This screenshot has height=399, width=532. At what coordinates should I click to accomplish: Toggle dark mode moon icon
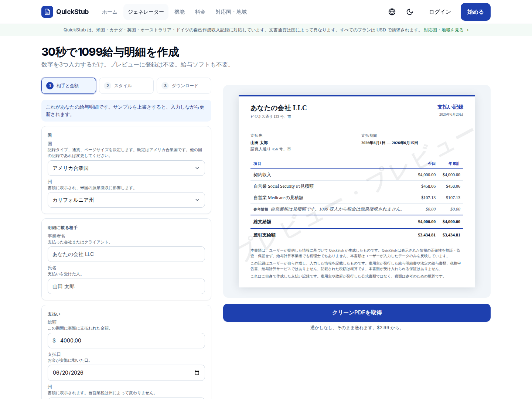coord(410,12)
